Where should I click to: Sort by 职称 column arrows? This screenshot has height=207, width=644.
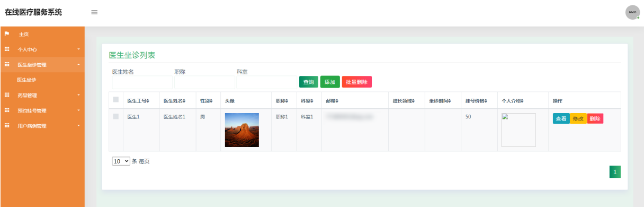[x=287, y=101]
